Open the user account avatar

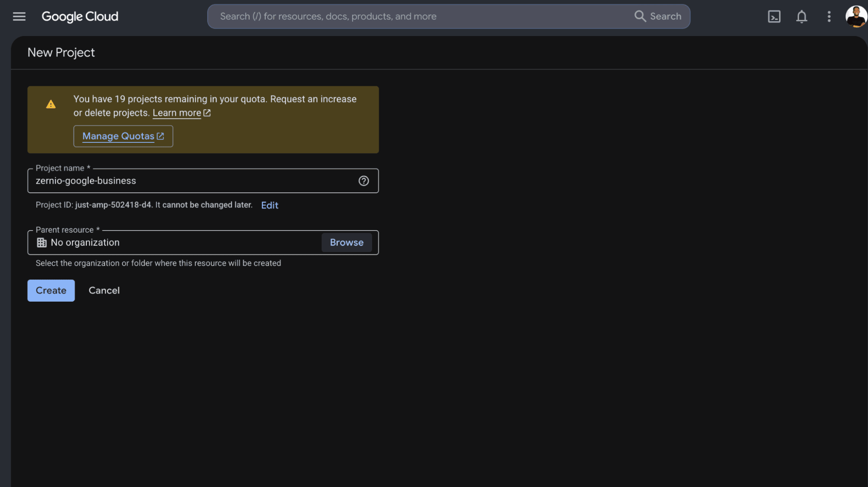(x=856, y=16)
